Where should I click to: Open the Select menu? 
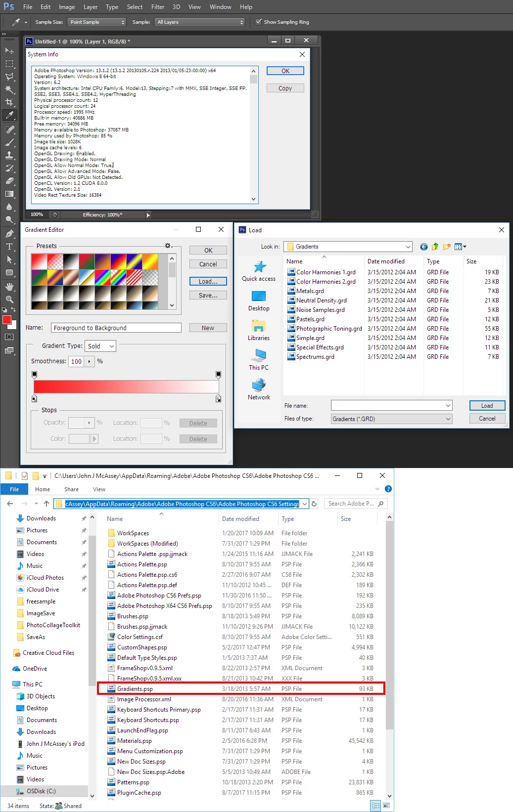coord(135,7)
